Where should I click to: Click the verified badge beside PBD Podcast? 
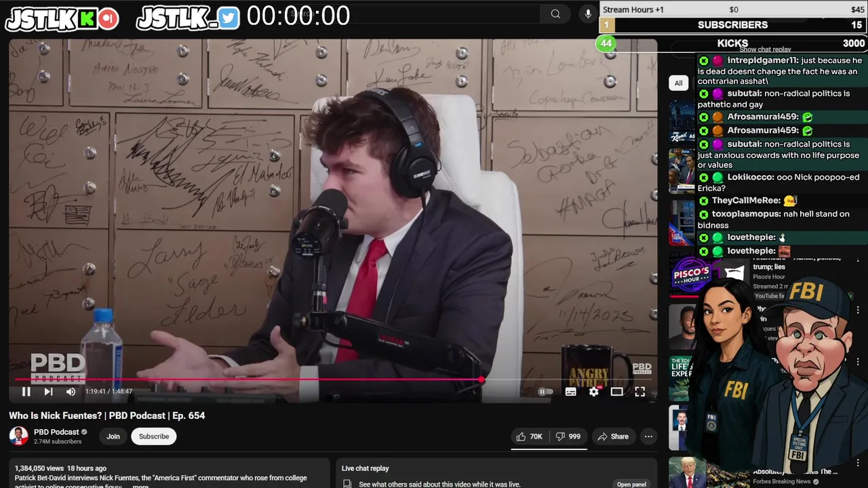click(85, 432)
